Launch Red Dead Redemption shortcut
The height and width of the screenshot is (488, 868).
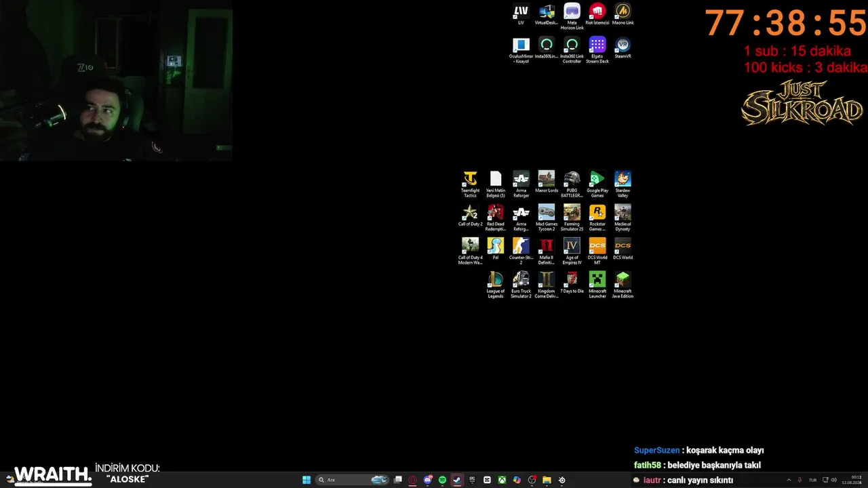coord(496,218)
